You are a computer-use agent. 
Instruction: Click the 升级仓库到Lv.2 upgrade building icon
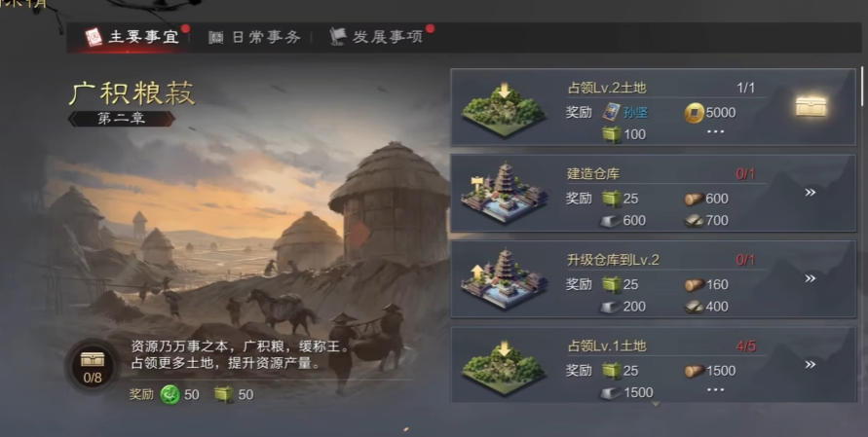504,278
